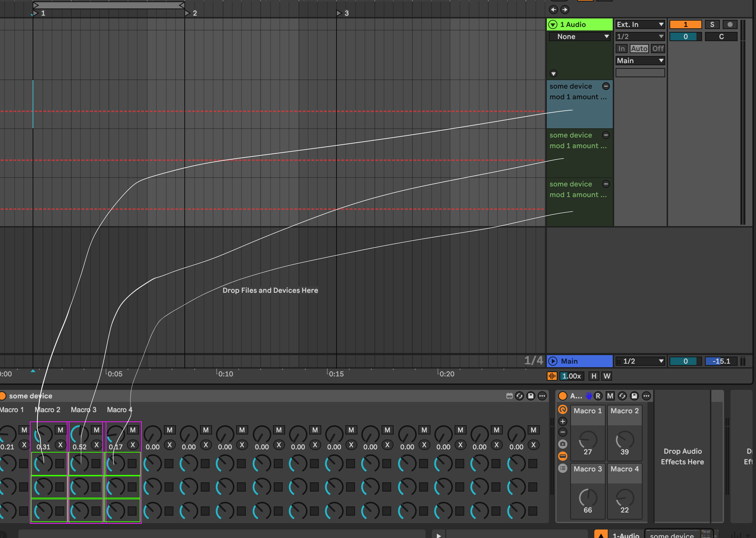Image resolution: width=756 pixels, height=538 pixels.
Task: Click Hot-Swap icon on 'some device' header
Action: (519, 396)
